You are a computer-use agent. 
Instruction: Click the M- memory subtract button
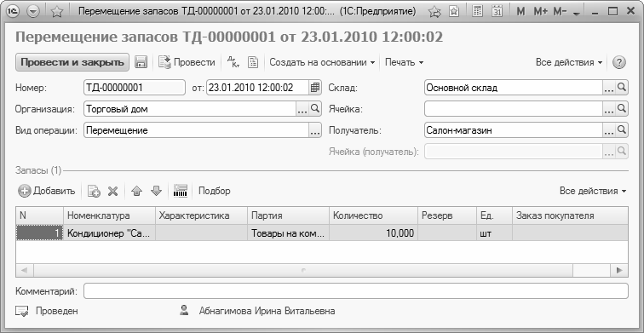tap(560, 11)
